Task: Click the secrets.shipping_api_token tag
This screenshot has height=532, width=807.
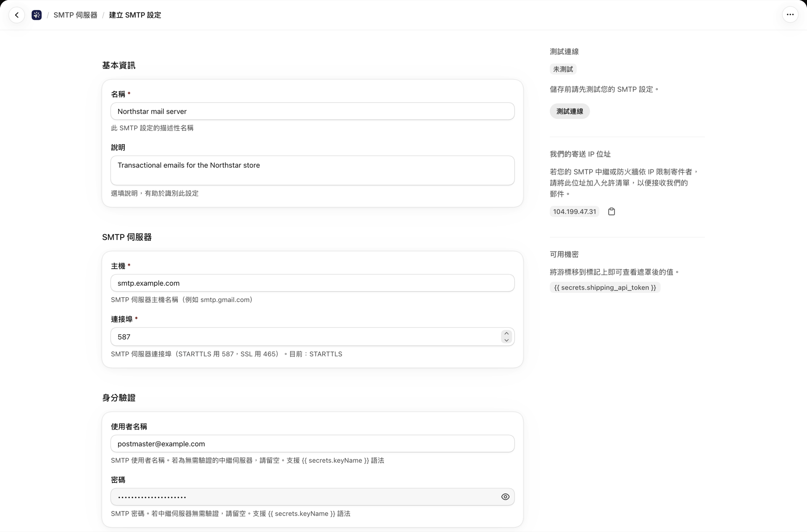Action: [x=605, y=287]
